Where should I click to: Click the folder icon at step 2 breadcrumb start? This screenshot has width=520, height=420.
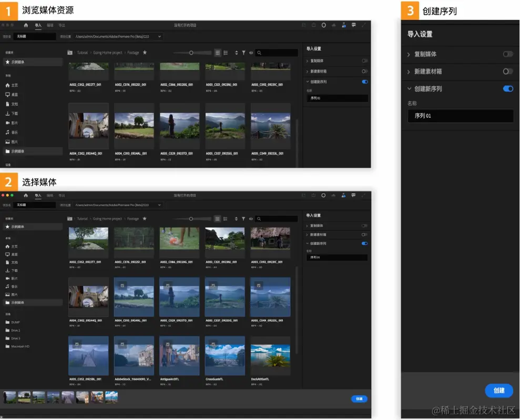(x=69, y=219)
